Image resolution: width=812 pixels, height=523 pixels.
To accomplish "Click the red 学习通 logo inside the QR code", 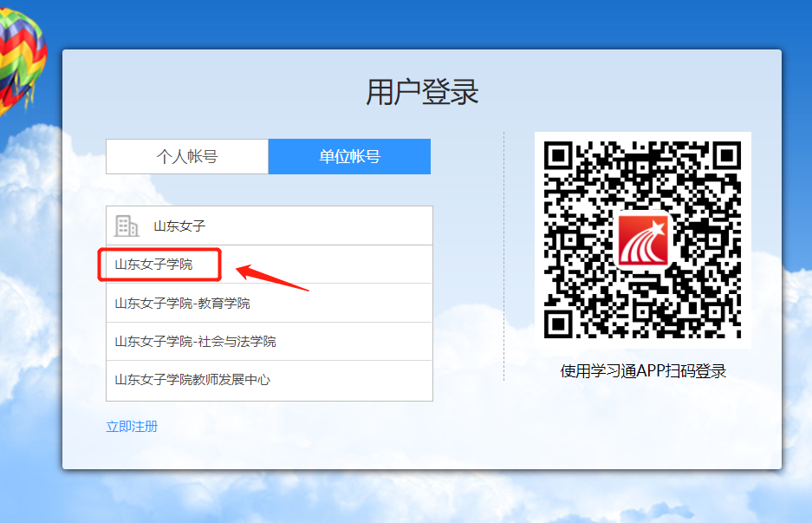I will click(643, 240).
